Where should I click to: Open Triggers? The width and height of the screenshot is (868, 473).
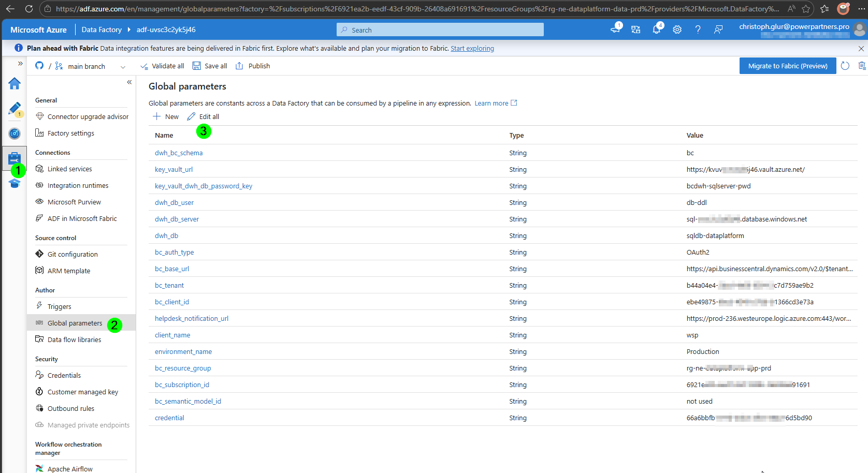click(x=53, y=307)
